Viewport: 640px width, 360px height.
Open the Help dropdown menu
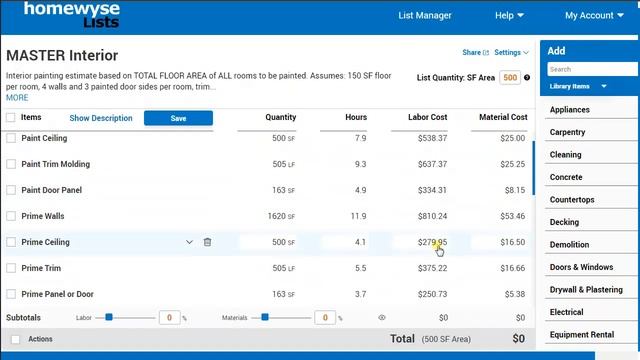click(x=509, y=16)
